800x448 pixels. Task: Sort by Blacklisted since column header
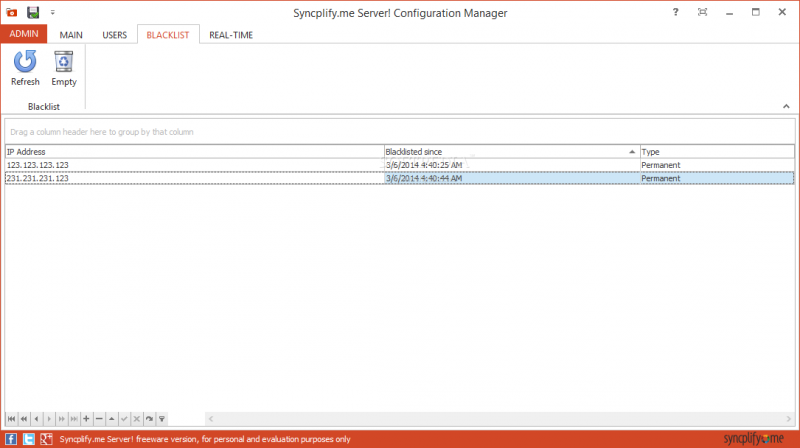512,152
